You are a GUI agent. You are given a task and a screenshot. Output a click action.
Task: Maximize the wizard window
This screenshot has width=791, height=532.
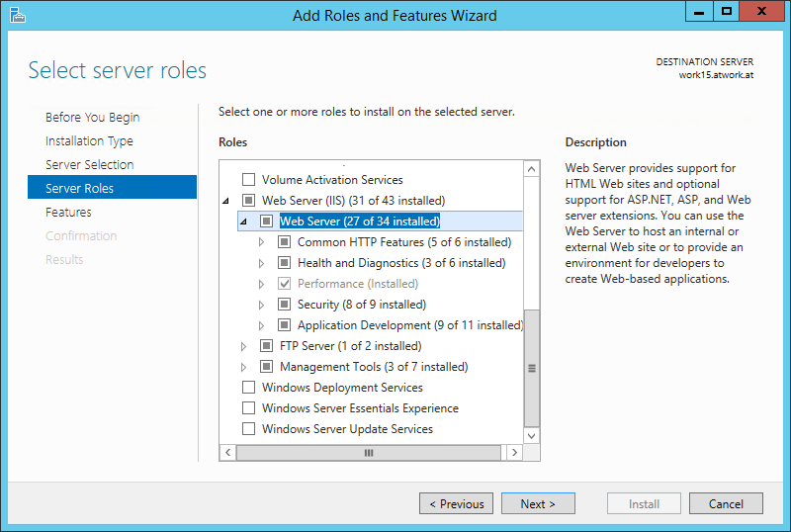click(x=727, y=12)
